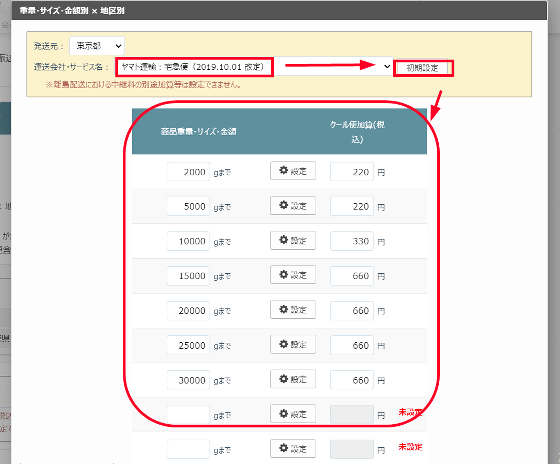Click the クール便加算(税込) column header

(357, 131)
